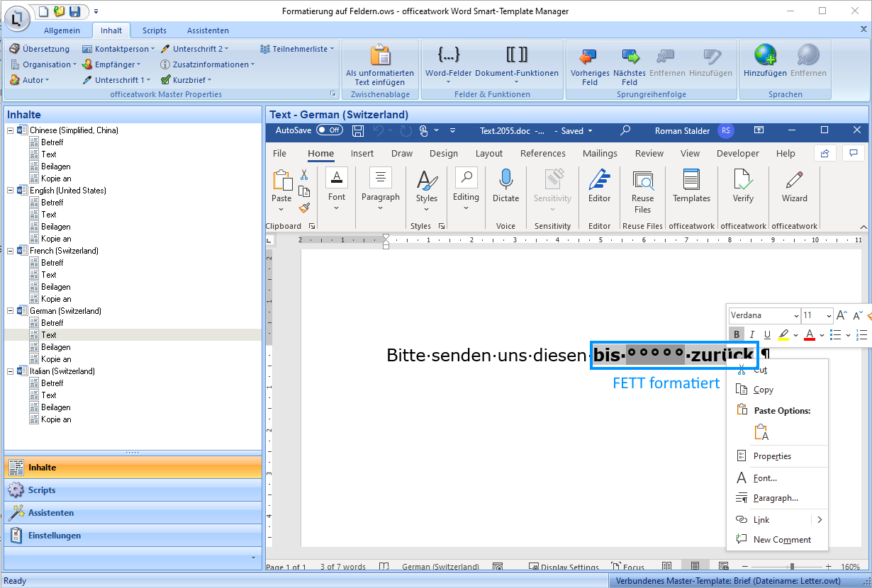Click the search magnifier in Word title bar

click(625, 130)
